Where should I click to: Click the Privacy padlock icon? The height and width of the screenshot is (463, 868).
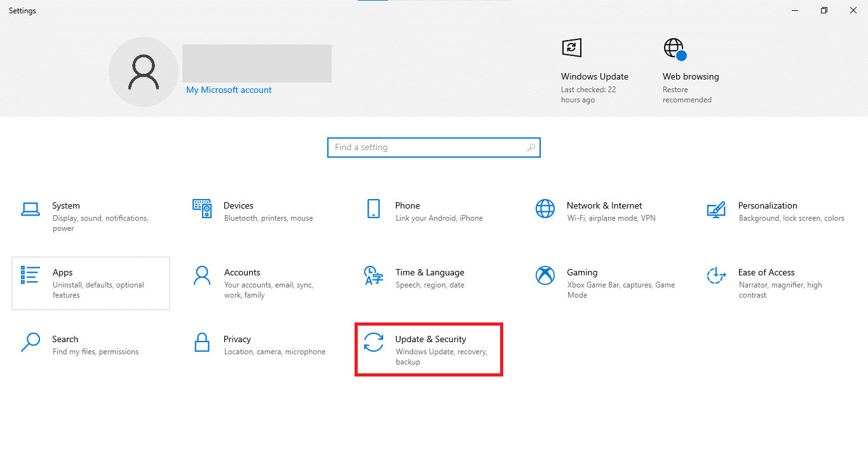(202, 342)
